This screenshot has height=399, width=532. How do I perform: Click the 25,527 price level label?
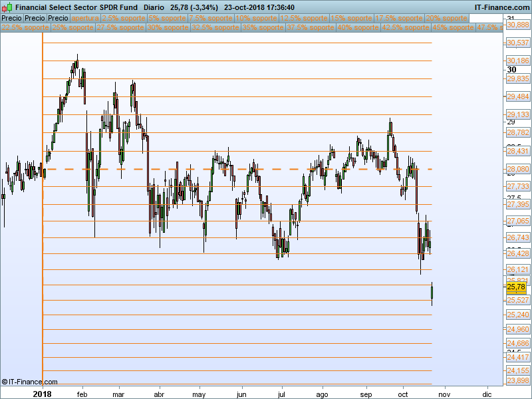pyautogui.click(x=518, y=300)
